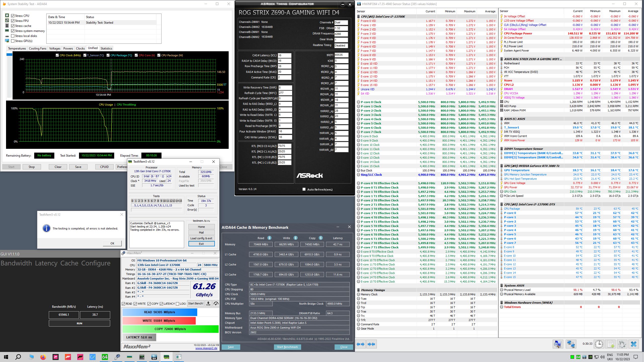Enable MaxxMem LOG! checkbox
The height and width of the screenshot is (362, 644).
click(x=178, y=304)
